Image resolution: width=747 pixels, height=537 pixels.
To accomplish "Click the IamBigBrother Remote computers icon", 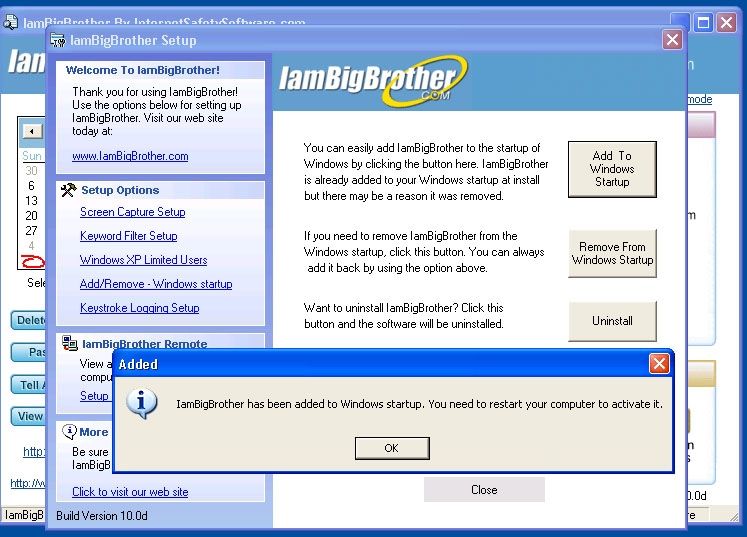I will [x=70, y=343].
